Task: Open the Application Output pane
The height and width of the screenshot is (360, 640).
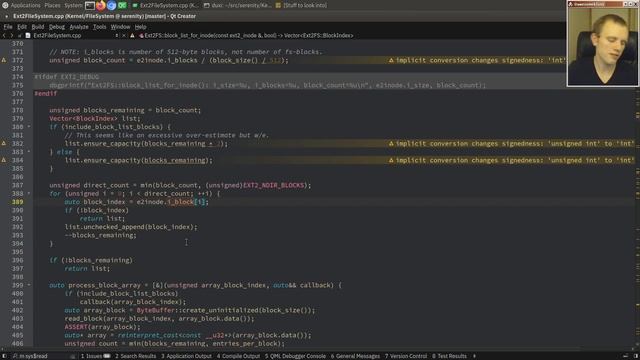Action: [186, 356]
